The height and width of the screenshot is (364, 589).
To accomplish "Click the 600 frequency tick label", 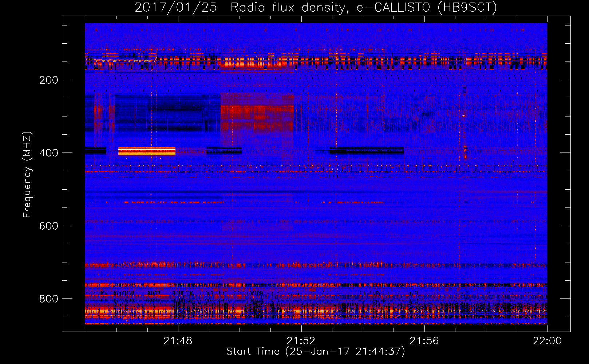I will click(x=49, y=226).
